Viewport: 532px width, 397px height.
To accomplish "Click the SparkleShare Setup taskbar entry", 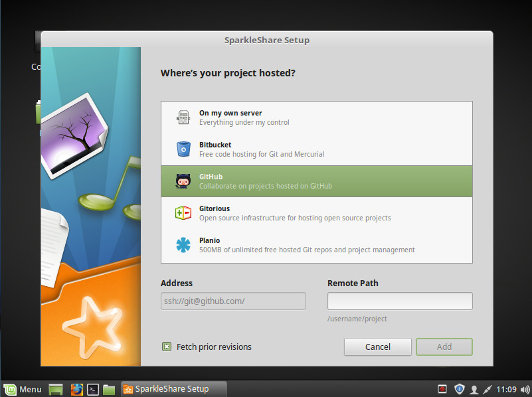I will coord(173,389).
